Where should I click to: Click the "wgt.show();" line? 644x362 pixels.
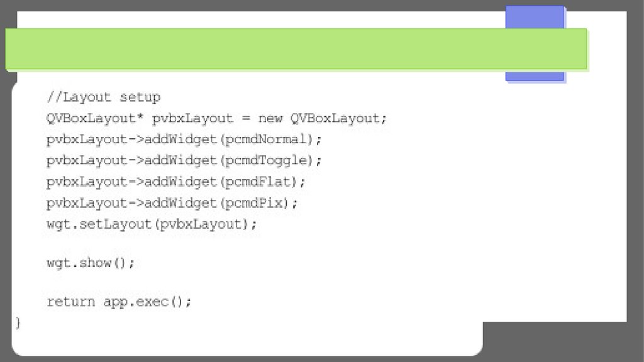[91, 263]
